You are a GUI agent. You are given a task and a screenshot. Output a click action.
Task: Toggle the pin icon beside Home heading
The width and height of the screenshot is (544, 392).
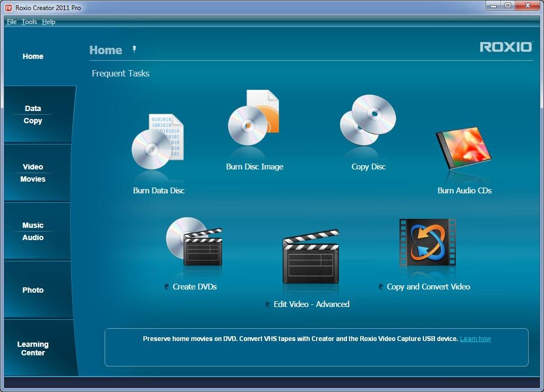(134, 49)
